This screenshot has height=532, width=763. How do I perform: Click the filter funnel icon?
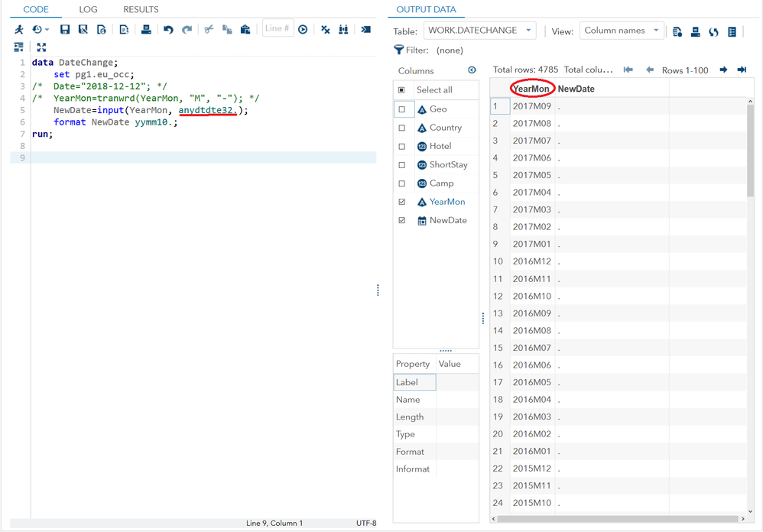[x=398, y=50]
